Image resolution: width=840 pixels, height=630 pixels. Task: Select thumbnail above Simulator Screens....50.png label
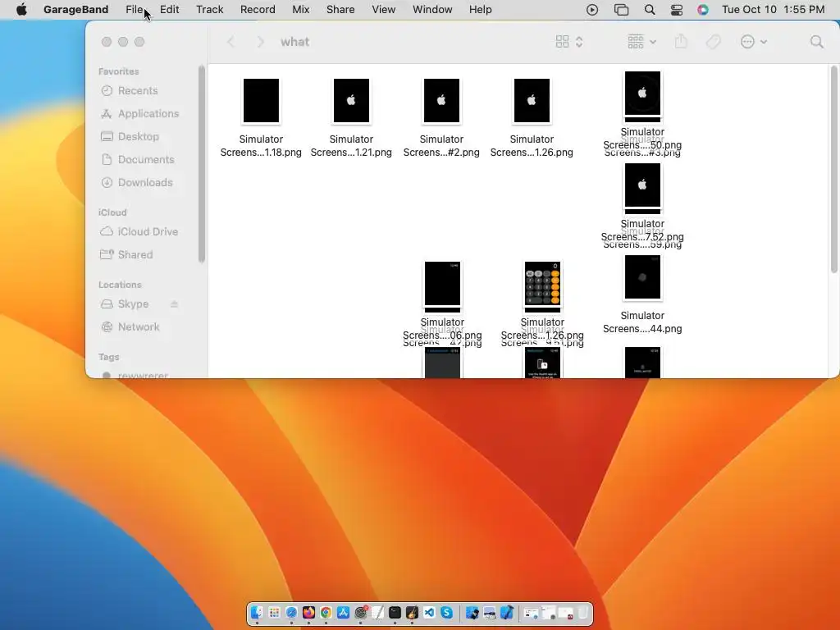click(642, 94)
